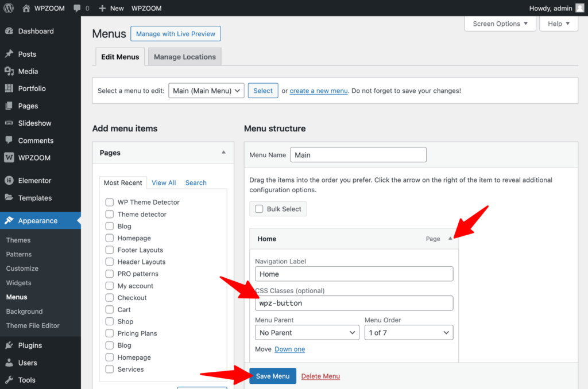The width and height of the screenshot is (588, 389).
Task: Click the CSS Classes input field
Action: [354, 303]
